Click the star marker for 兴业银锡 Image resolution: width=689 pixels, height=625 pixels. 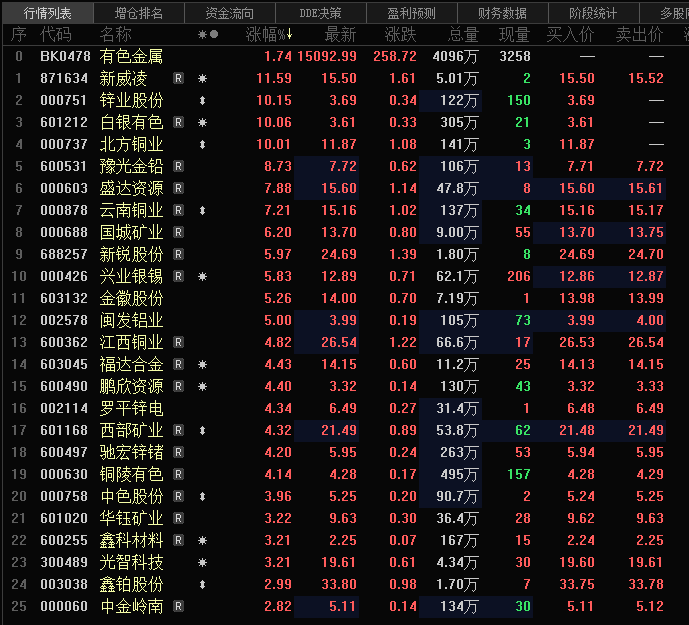(x=202, y=276)
